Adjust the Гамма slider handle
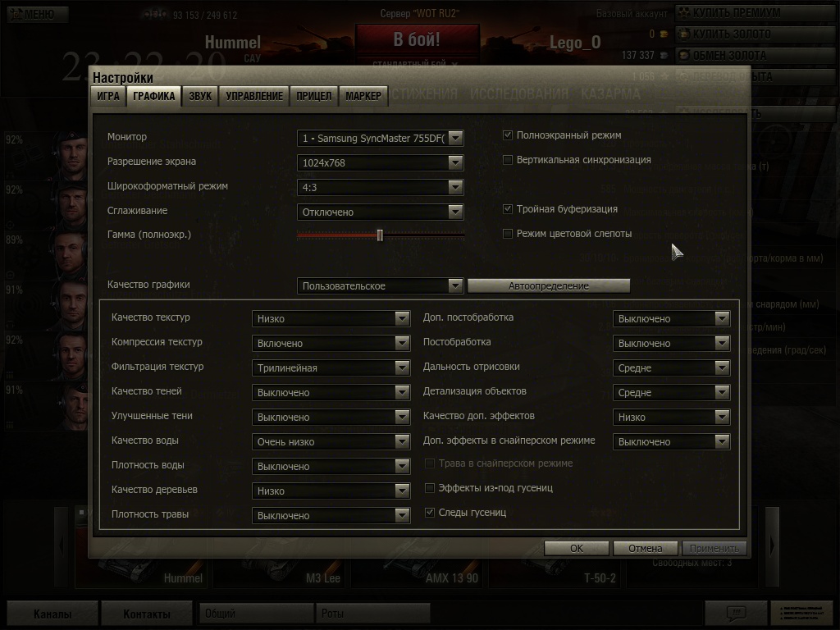This screenshot has width=840, height=630. [x=380, y=235]
